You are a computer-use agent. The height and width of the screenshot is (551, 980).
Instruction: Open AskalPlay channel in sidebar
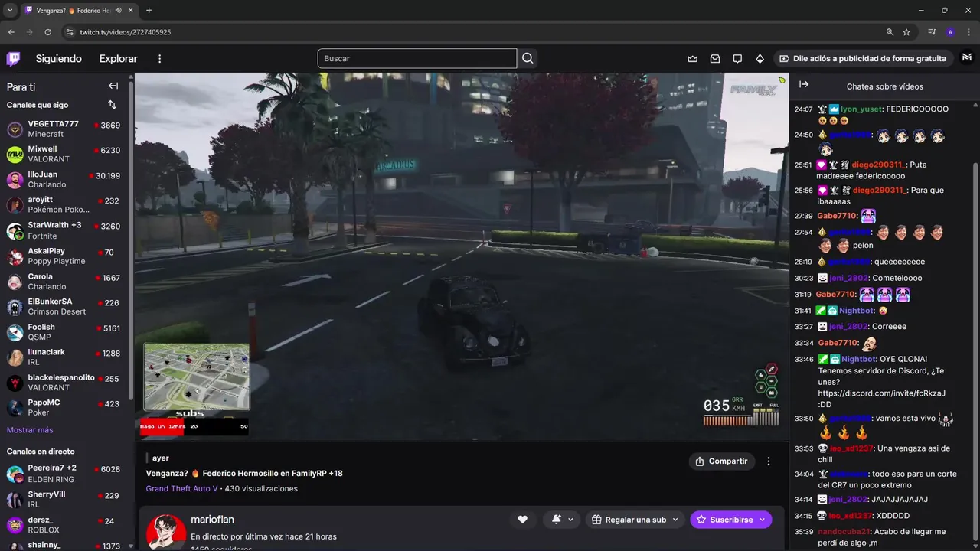[x=64, y=256]
